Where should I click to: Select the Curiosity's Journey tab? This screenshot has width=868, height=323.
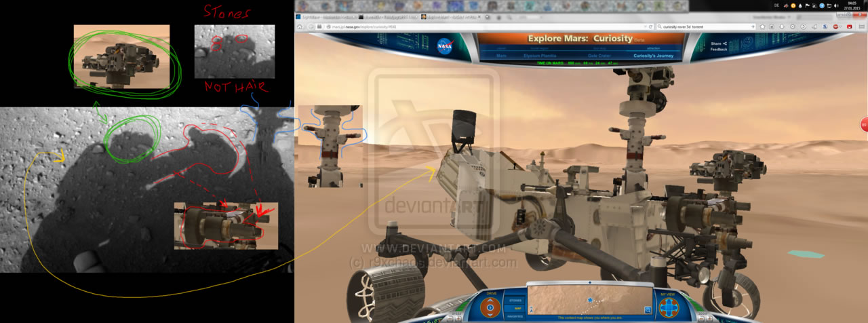click(x=654, y=56)
